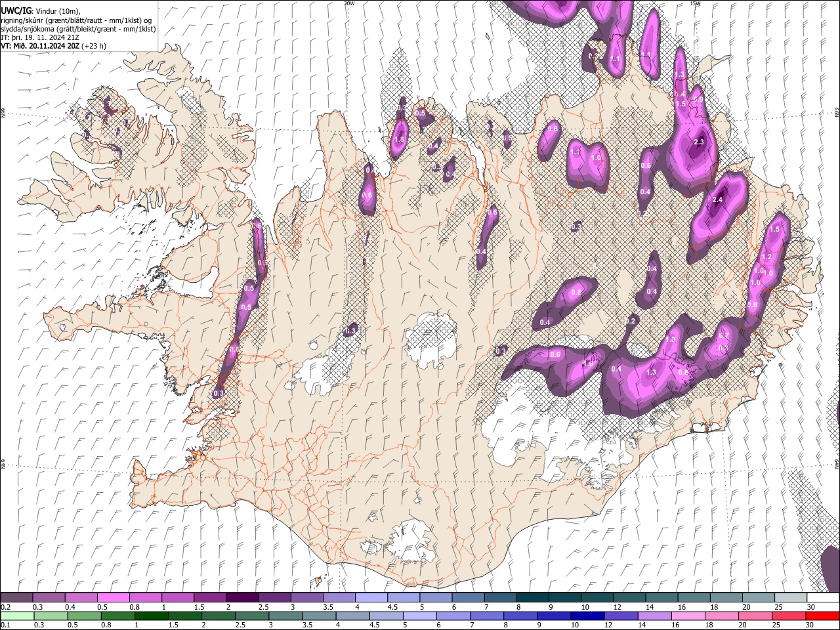Screen dimensions: 840x630
Task: Click the dark mauve snow swatch labeled 0.2
Action: [16, 598]
